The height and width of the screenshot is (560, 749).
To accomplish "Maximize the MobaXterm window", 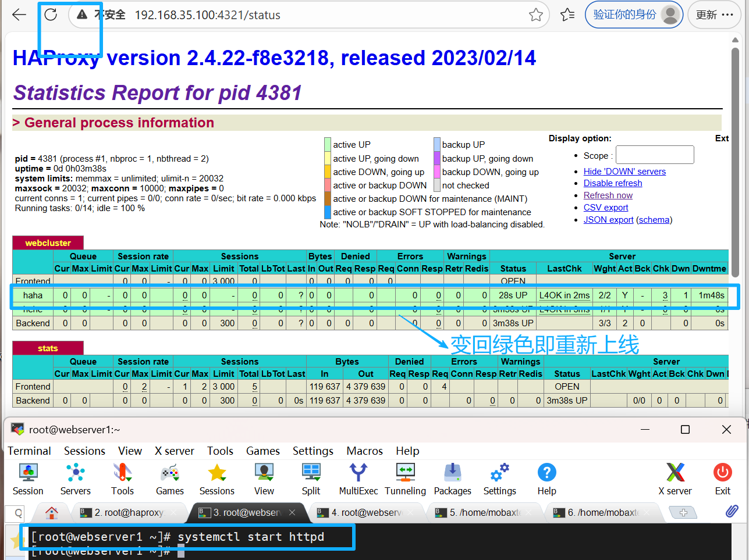I will pos(685,429).
